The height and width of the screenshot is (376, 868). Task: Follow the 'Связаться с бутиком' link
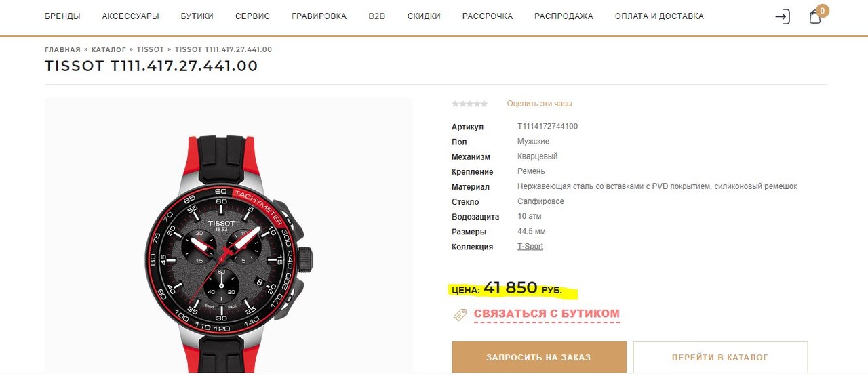[547, 314]
